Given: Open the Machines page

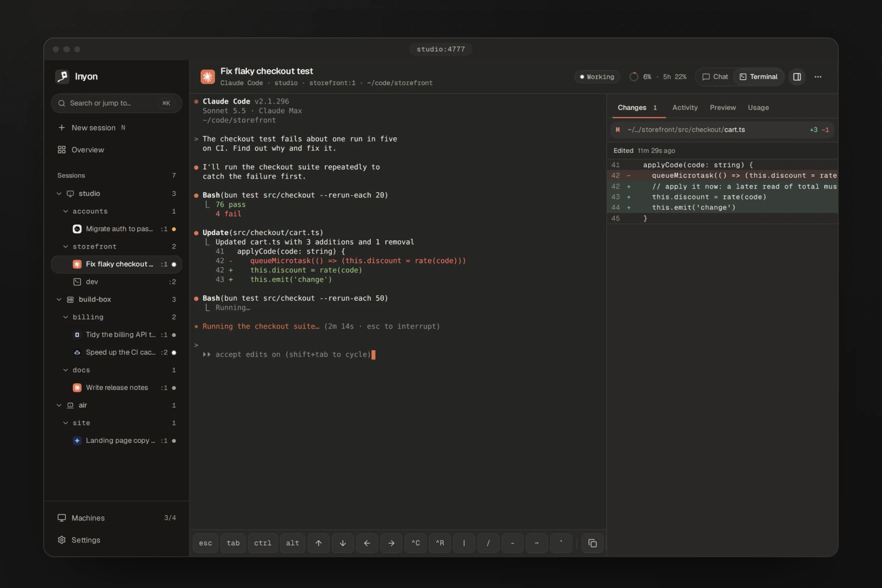Looking at the screenshot, I should pyautogui.click(x=116, y=518).
